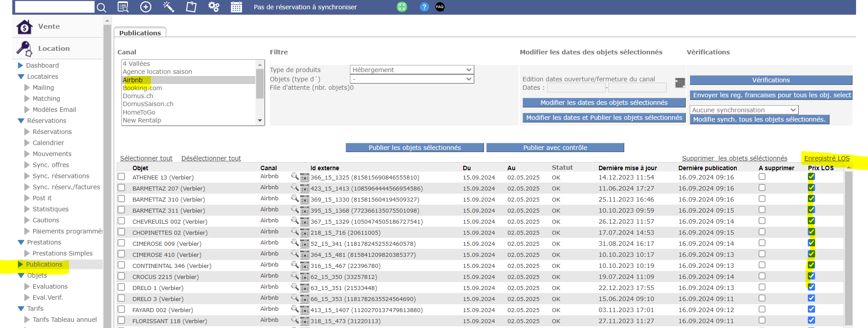The width and height of the screenshot is (868, 328).
Task: Open the Location menu in the sidebar
Action: (x=54, y=49)
